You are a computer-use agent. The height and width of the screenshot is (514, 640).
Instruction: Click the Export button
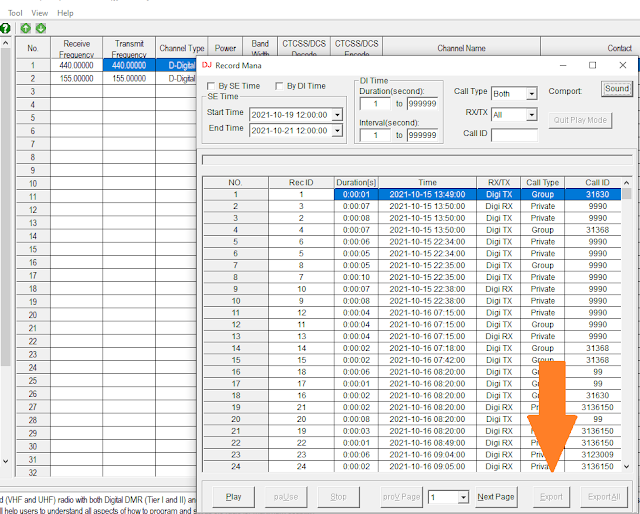coord(551,497)
